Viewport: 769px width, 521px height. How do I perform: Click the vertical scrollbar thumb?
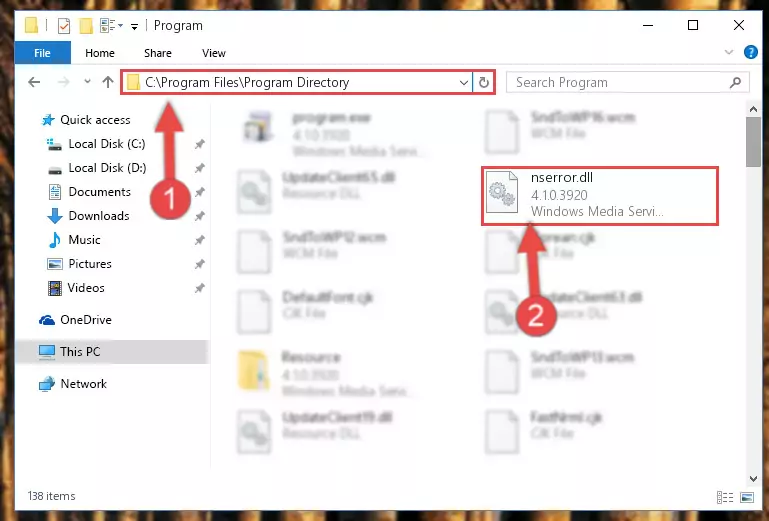[753, 142]
